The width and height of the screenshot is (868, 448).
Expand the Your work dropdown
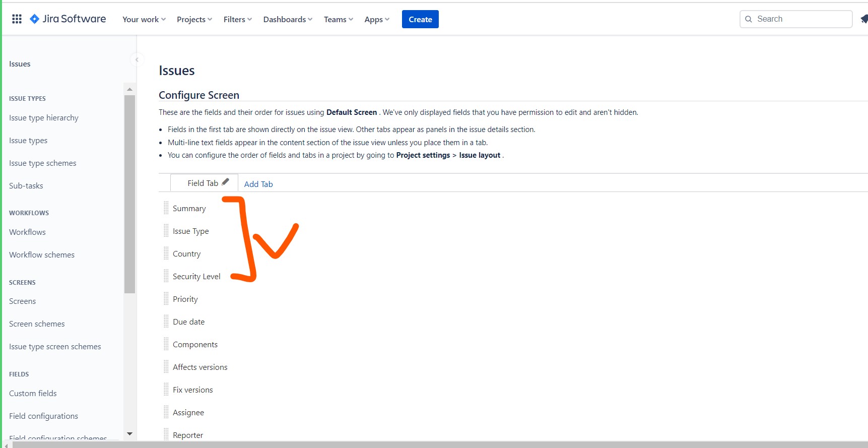coord(144,19)
